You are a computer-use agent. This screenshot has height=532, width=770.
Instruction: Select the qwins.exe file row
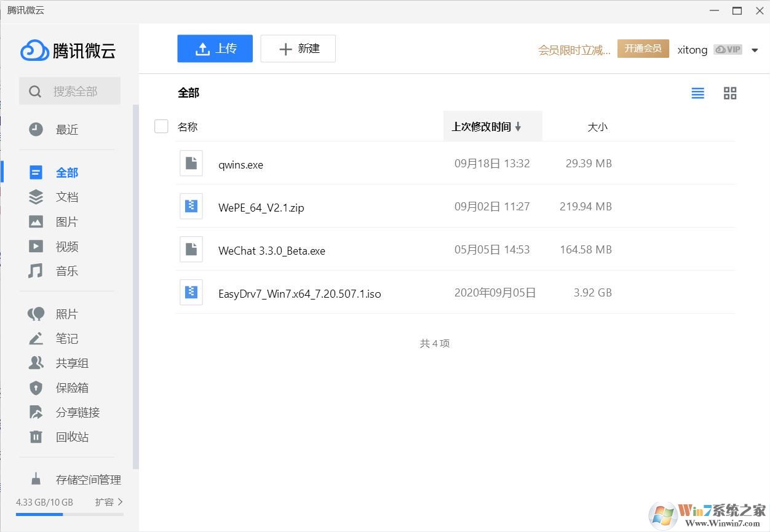coord(240,164)
